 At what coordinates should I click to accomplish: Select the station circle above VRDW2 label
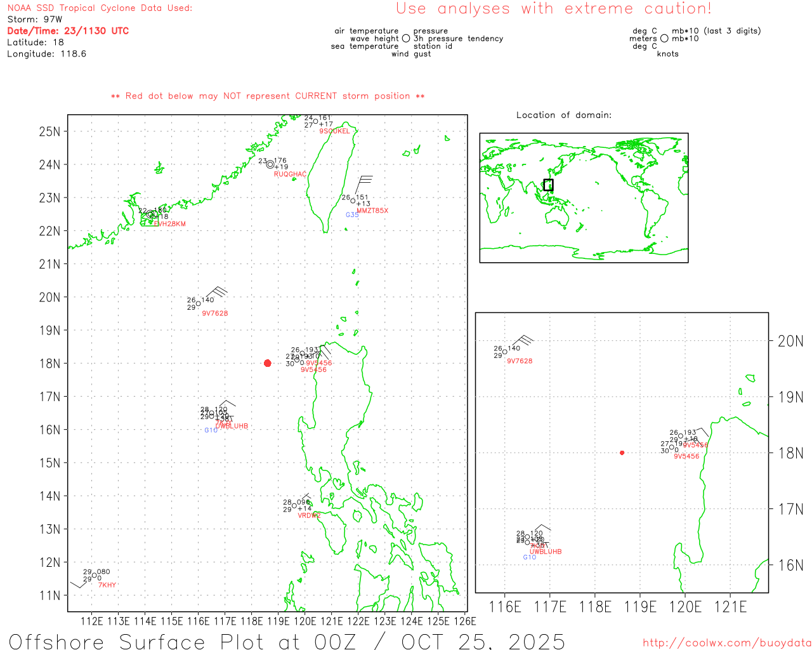coord(294,506)
